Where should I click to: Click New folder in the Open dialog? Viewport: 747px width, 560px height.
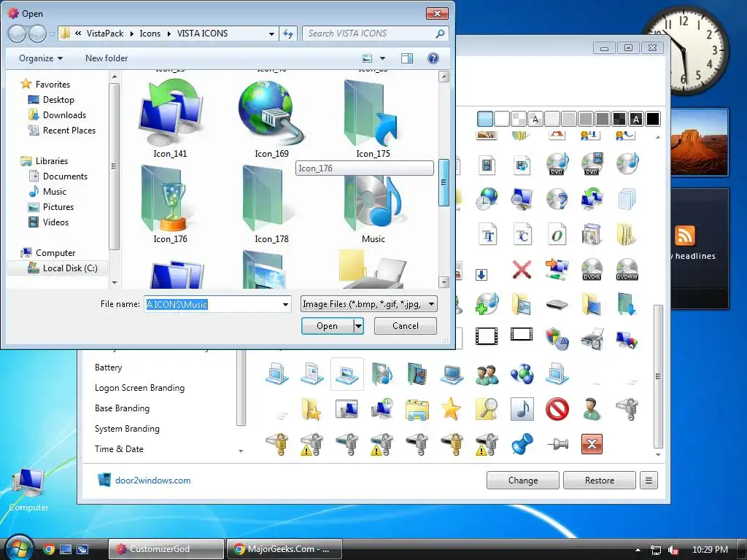pyautogui.click(x=107, y=58)
